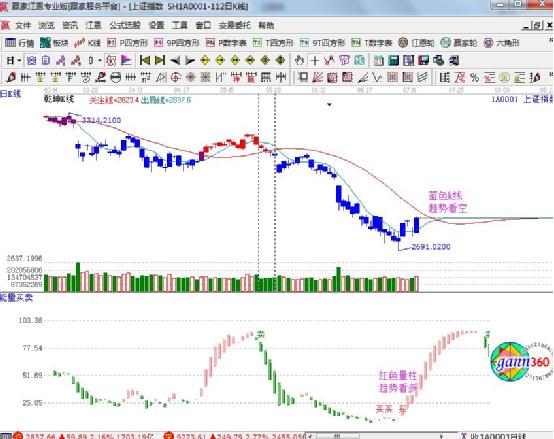
Task: Expand the small triangle marker above chart
Action: point(329,105)
